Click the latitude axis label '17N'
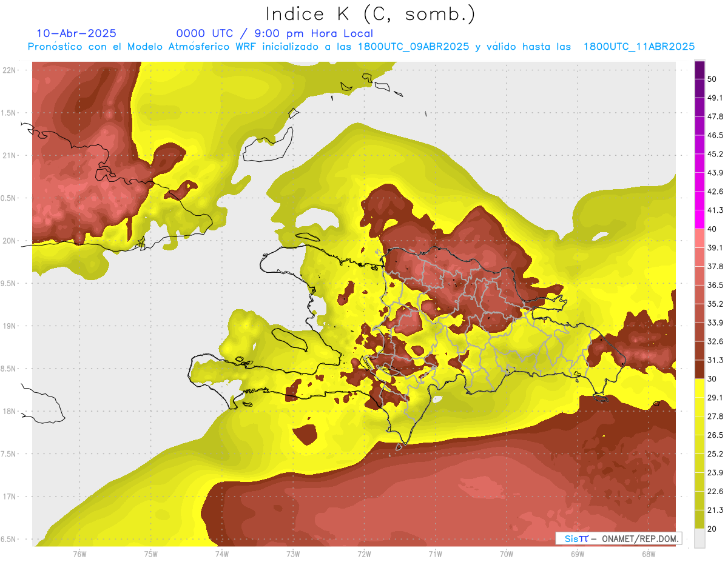The image size is (728, 562). (x=10, y=497)
